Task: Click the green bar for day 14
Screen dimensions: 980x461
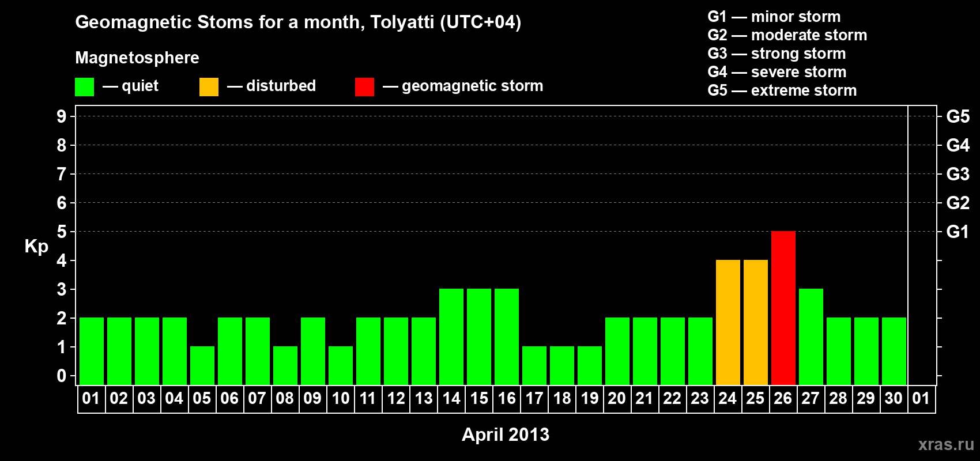Action: [x=451, y=337]
